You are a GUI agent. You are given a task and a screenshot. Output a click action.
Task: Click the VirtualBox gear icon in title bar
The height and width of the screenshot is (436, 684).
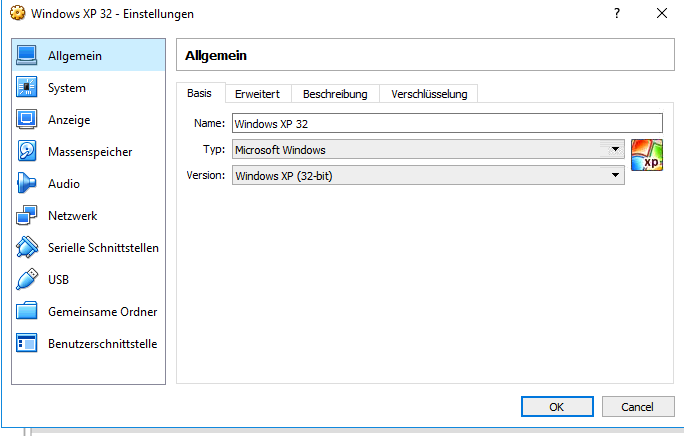pos(17,13)
